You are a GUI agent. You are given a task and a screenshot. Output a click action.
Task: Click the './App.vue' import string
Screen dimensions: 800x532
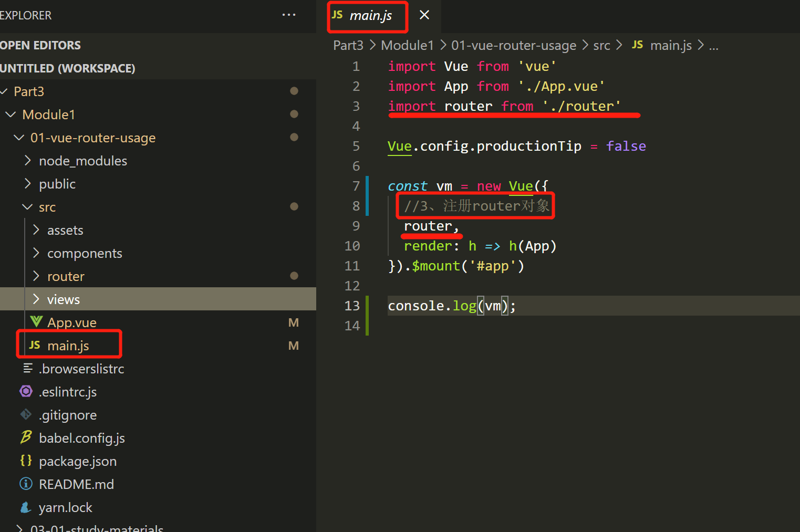coord(562,86)
